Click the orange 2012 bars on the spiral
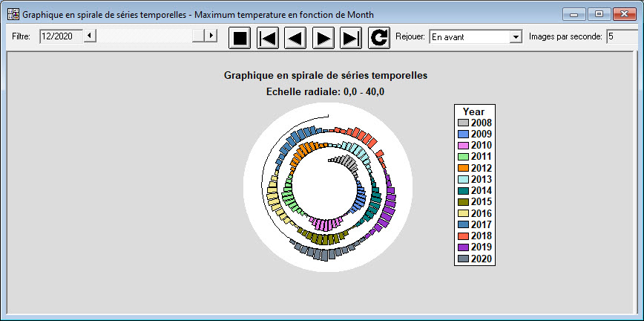This screenshot has height=321, width=644. (304, 152)
